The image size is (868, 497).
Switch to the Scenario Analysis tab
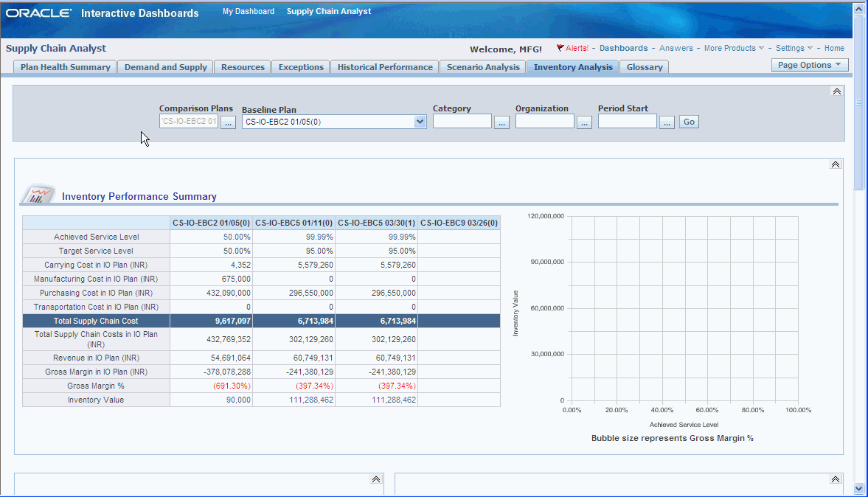[483, 67]
